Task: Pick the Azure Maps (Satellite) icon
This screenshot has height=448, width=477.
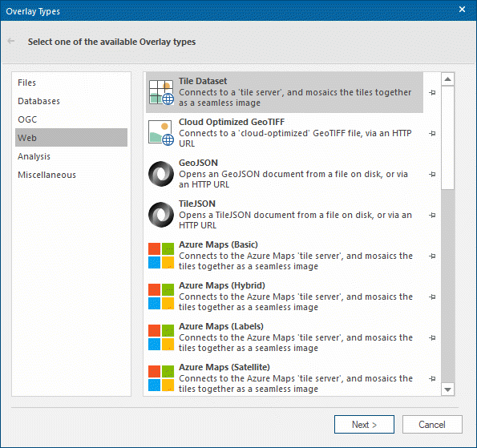Action: (161, 378)
